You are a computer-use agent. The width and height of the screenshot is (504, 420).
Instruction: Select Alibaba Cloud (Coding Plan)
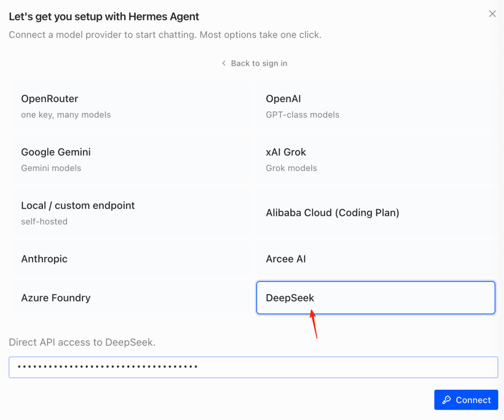coord(376,213)
